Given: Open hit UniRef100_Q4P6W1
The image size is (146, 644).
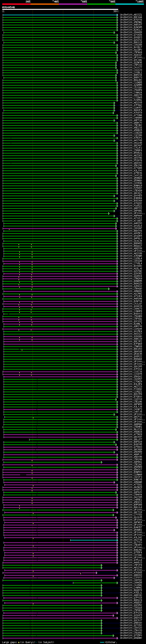Looking at the screenshot, I should (131, 211).
